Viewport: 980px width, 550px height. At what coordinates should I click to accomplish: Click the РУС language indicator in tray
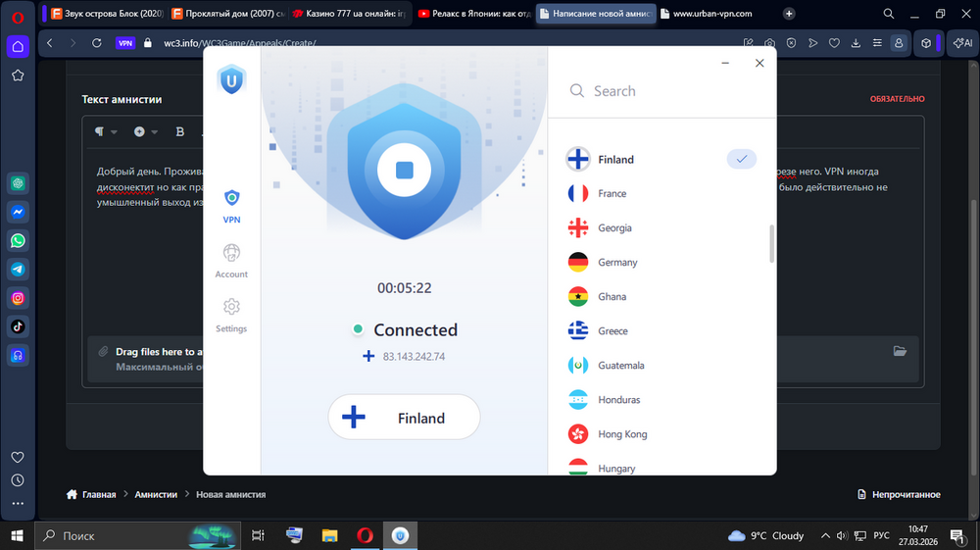tap(881, 535)
